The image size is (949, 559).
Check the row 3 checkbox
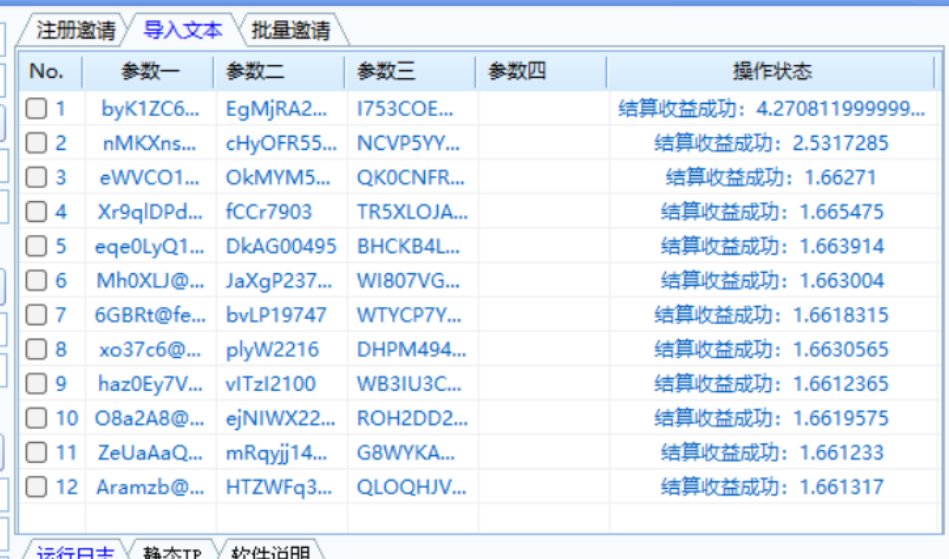coord(36,178)
